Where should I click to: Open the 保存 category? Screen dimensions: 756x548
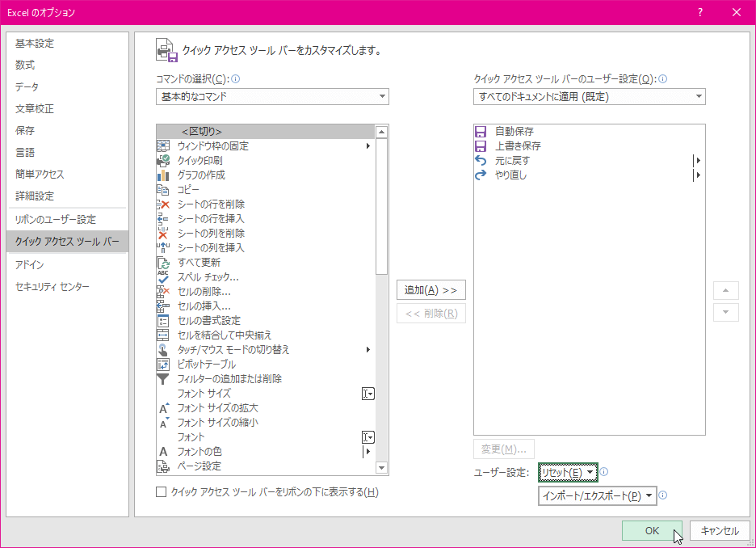(x=68, y=131)
